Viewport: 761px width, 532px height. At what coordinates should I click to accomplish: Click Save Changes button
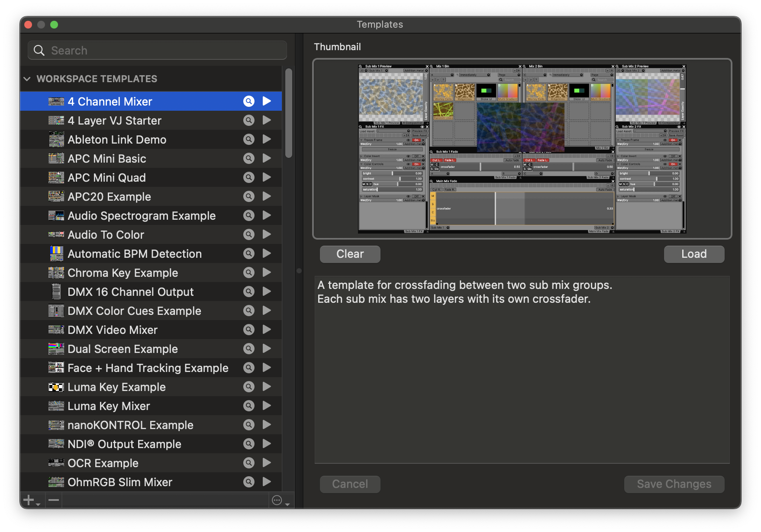pos(674,484)
